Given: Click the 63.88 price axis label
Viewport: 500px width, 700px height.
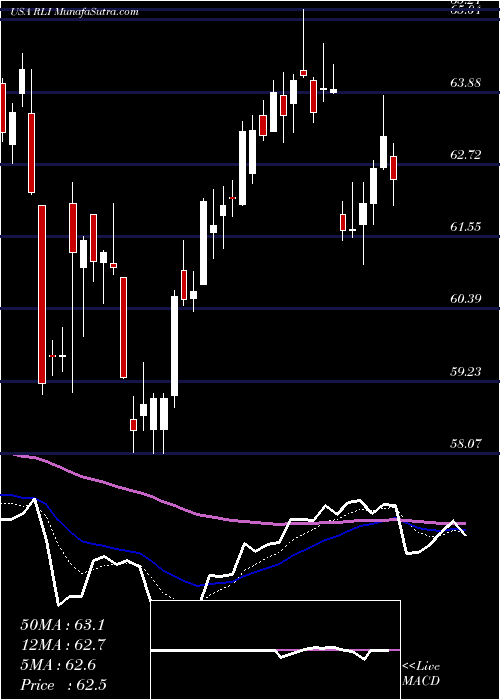Looking at the screenshot, I should pyautogui.click(x=466, y=83).
